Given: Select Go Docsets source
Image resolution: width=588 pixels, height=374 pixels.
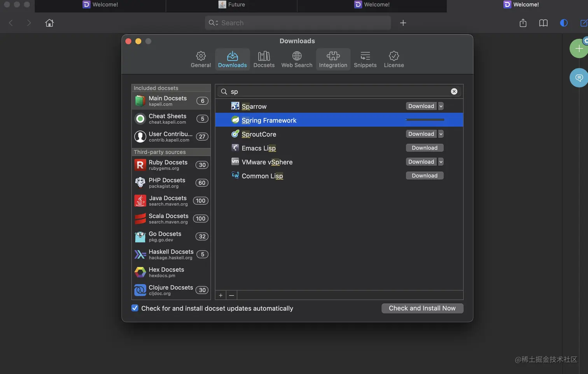Looking at the screenshot, I should click(171, 237).
